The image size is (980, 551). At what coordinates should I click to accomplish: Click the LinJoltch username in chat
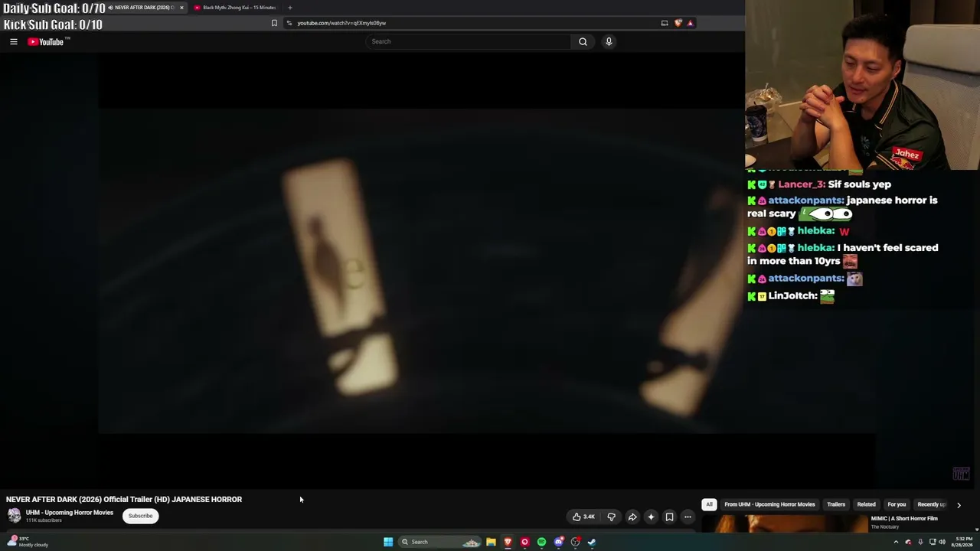(792, 295)
